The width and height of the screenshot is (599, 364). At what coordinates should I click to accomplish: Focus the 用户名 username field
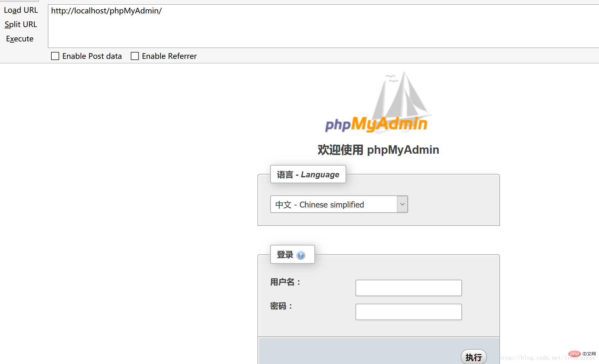click(x=408, y=288)
